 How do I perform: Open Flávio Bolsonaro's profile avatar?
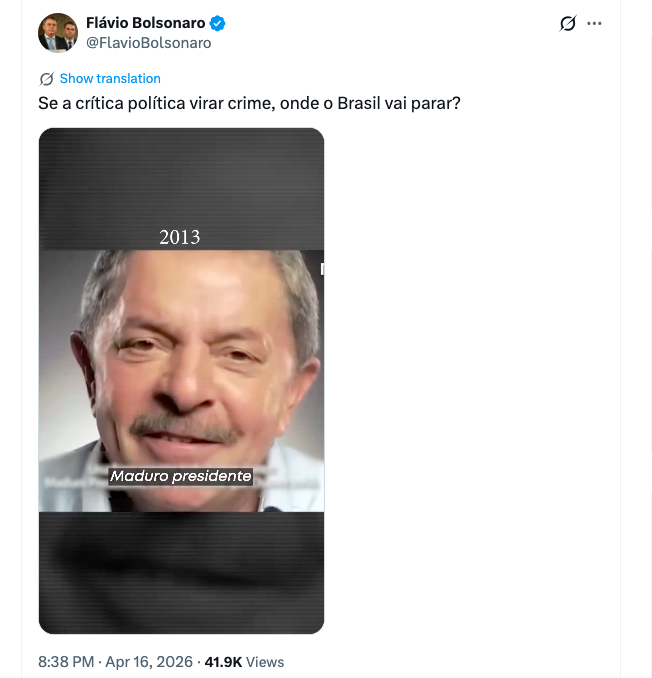(58, 32)
